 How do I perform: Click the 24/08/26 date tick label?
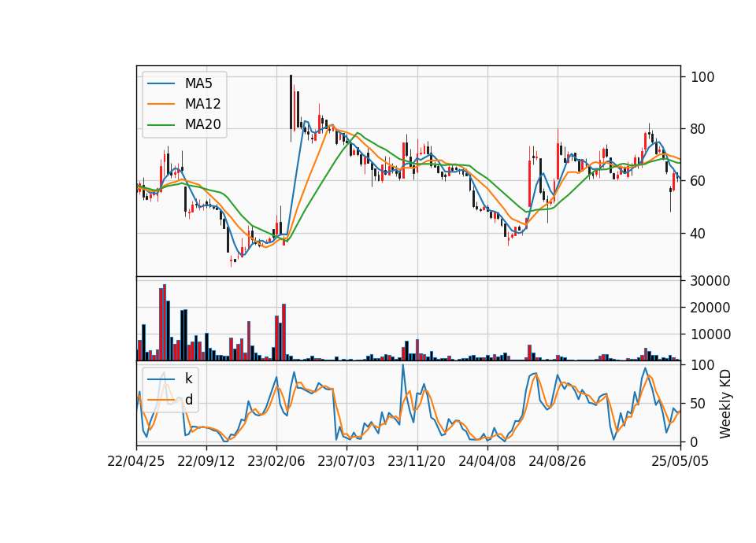tap(558, 461)
